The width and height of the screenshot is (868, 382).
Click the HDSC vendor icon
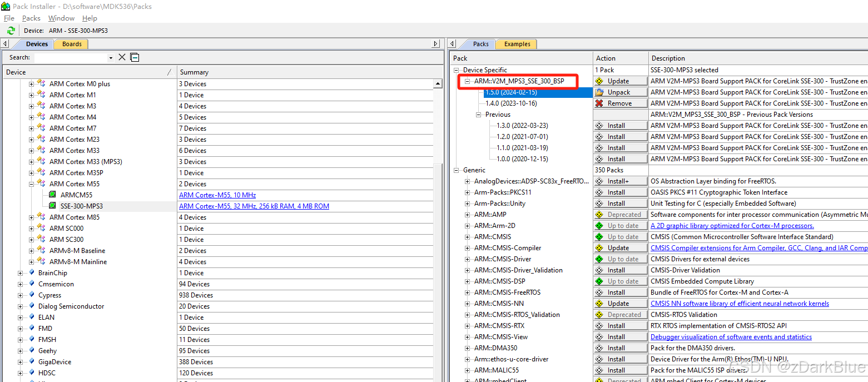tap(31, 373)
